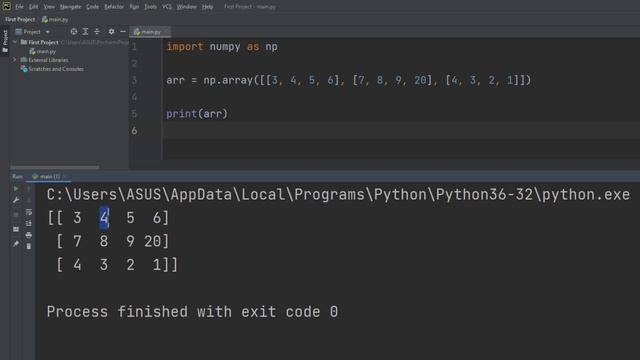
Task: Open the File menu
Action: [x=19, y=7]
